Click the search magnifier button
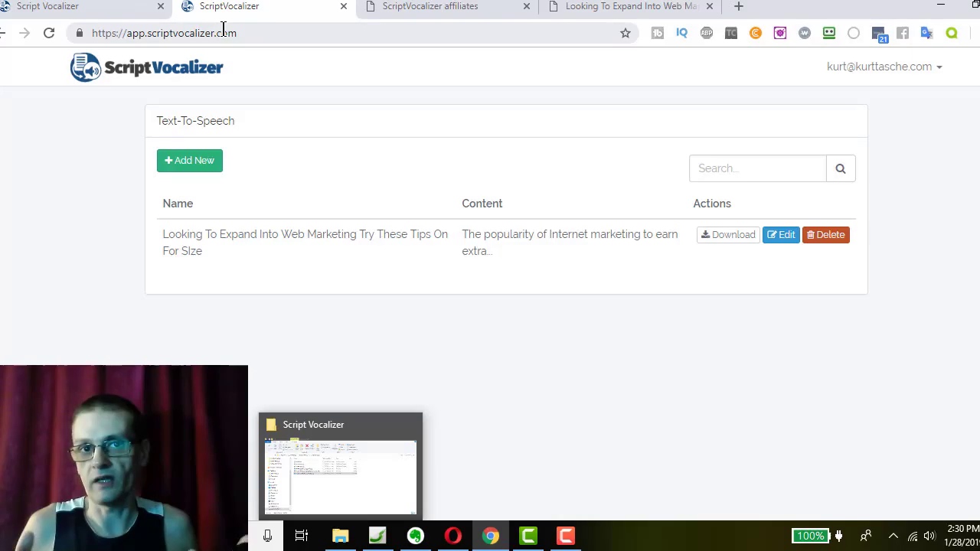The height and width of the screenshot is (551, 980). click(x=841, y=168)
